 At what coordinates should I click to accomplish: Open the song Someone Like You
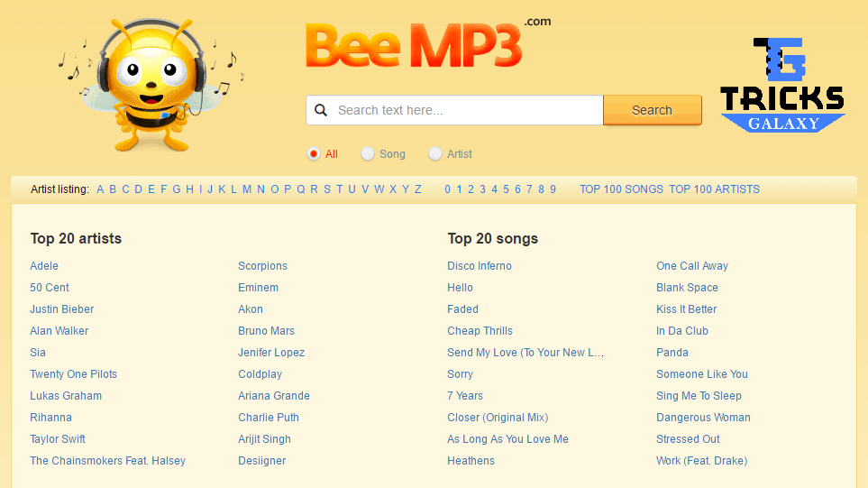pos(702,374)
